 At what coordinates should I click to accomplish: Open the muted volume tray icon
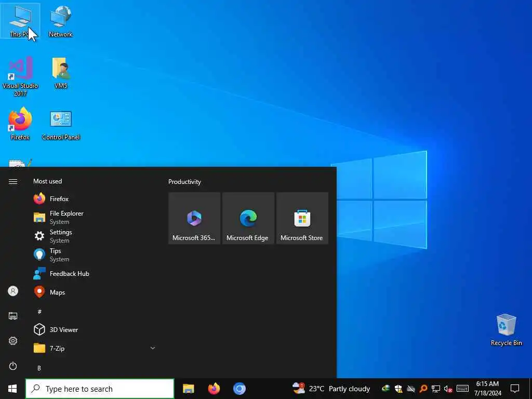coord(448,389)
